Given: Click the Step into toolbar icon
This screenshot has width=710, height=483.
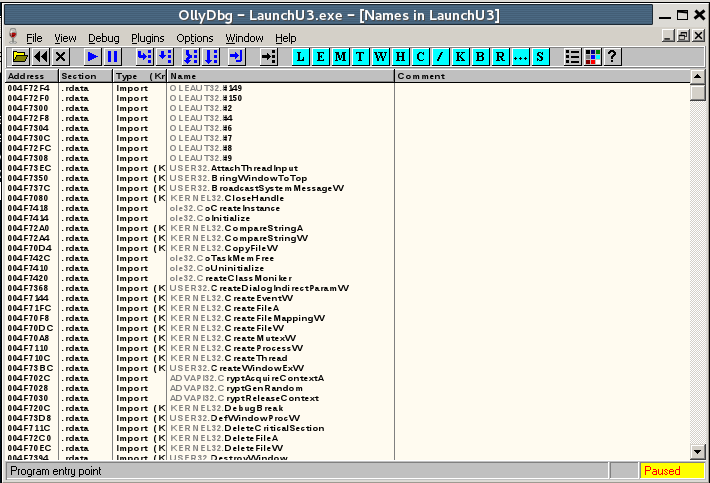Looking at the screenshot, I should 144,57.
